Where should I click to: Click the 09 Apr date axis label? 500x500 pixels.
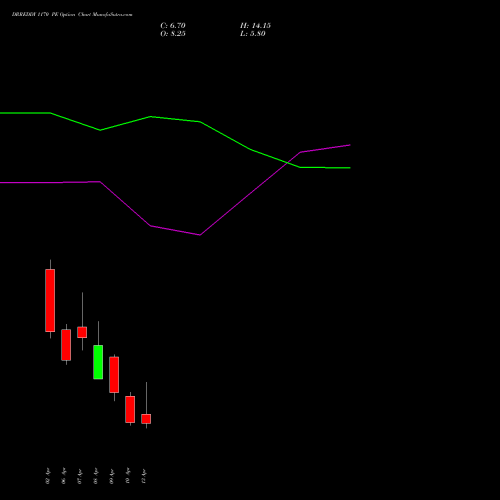tap(112, 476)
